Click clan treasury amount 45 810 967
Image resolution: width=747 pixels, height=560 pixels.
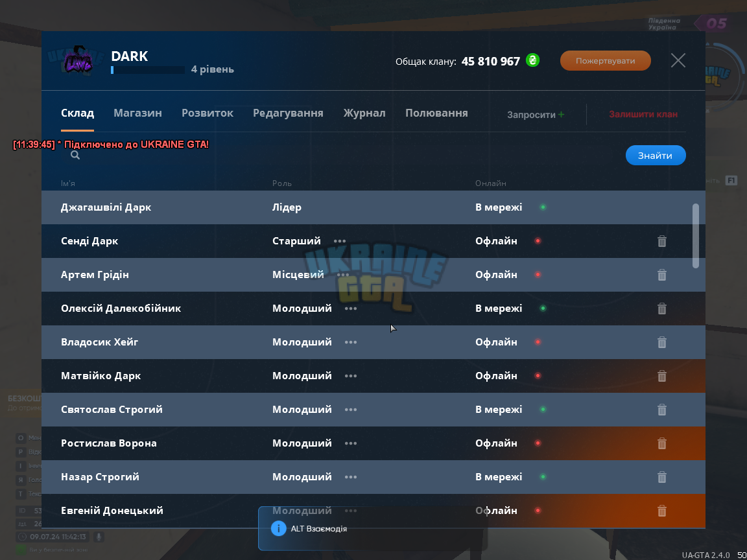tap(491, 62)
